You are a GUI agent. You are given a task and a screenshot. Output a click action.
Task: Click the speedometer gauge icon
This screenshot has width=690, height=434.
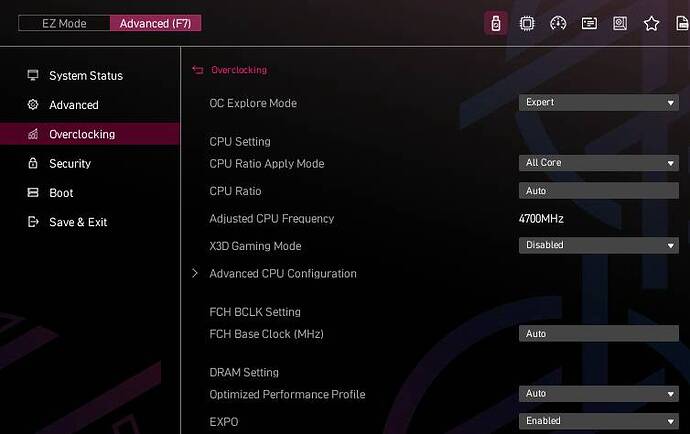[558, 23]
